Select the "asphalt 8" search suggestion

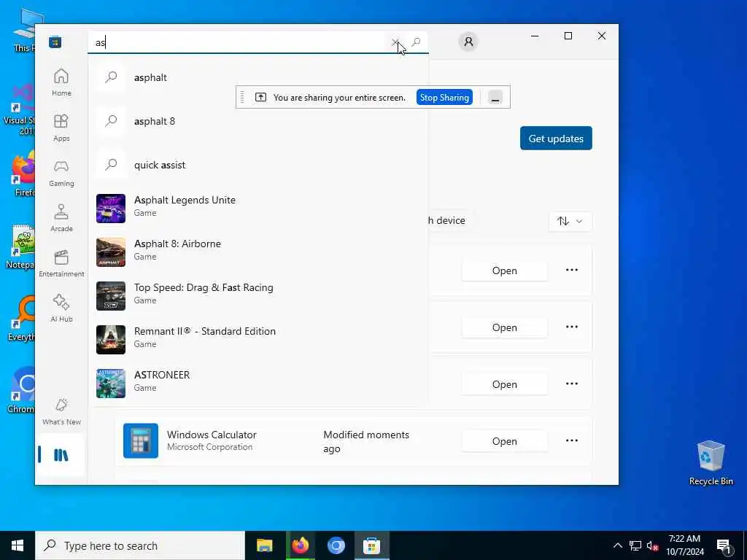pyautogui.click(x=258, y=121)
